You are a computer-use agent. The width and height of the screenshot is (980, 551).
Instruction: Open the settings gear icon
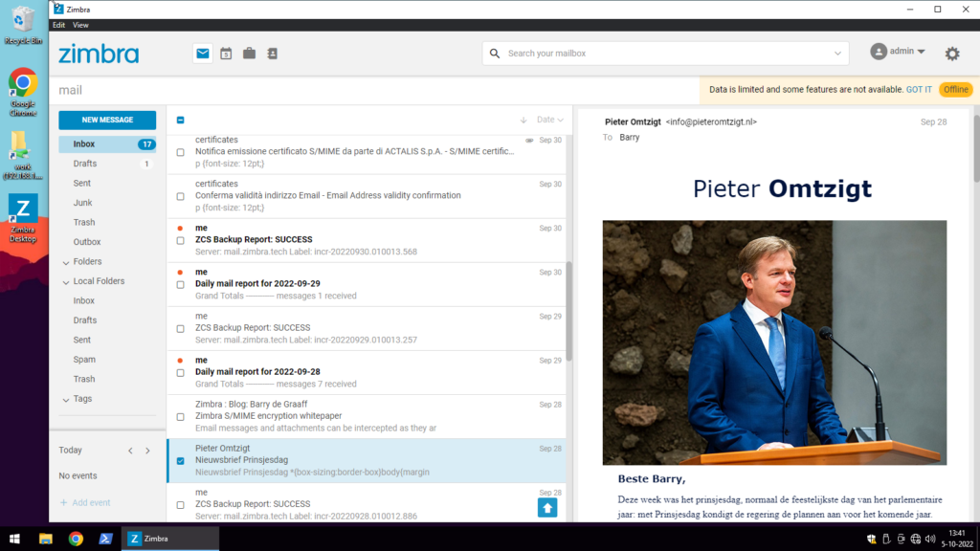click(x=951, y=53)
